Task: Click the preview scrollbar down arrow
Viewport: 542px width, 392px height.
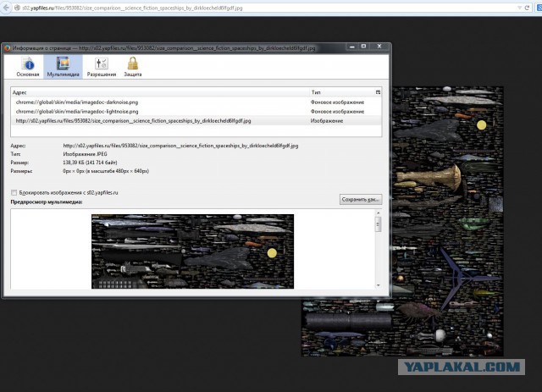Action: click(379, 285)
